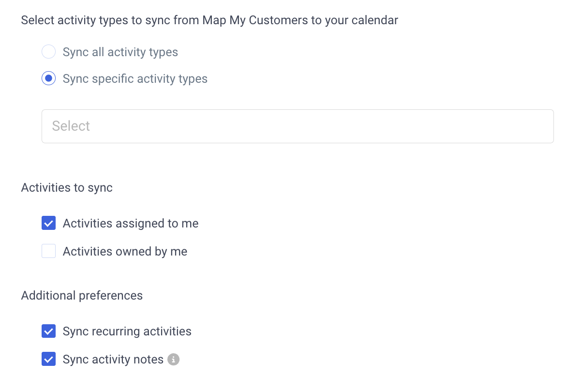This screenshot has width=567, height=392.
Task: Click the "Select activity types to sync" heading
Action: [x=210, y=20]
